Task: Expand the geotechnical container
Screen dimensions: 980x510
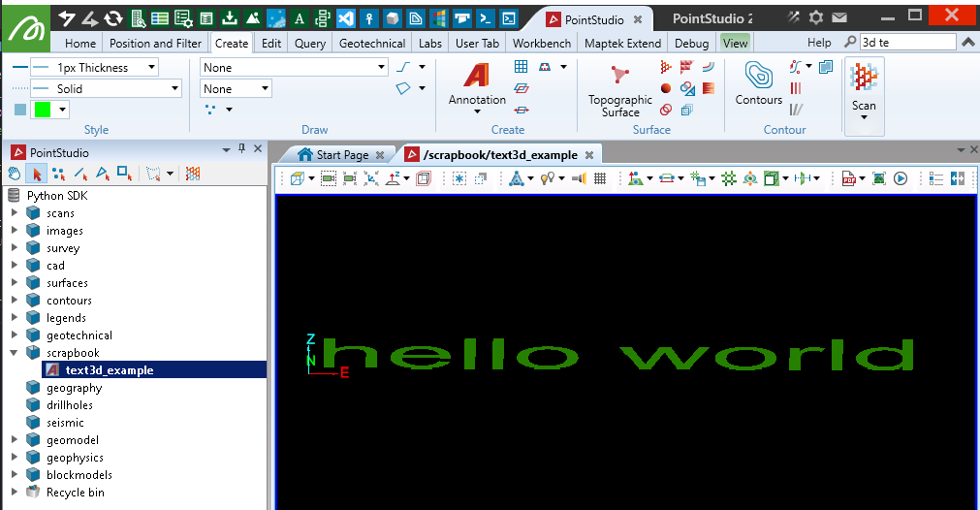Action: 14,335
